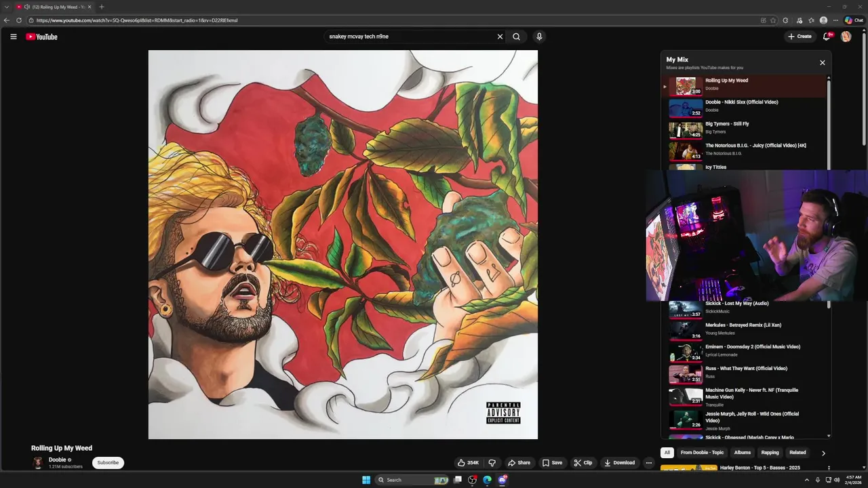
Task: Open the Discord taskbar icon
Action: pyautogui.click(x=502, y=480)
